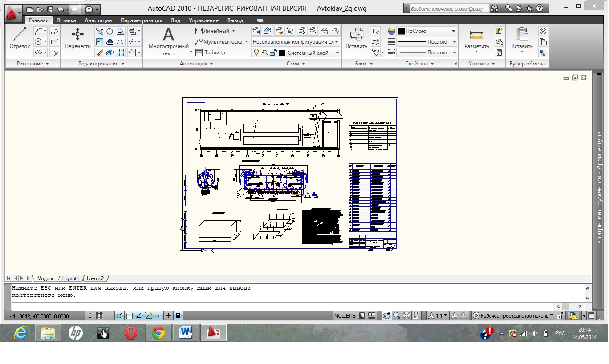Open the ПоСлою color dropdown
The height and width of the screenshot is (364, 609).
[x=454, y=31]
